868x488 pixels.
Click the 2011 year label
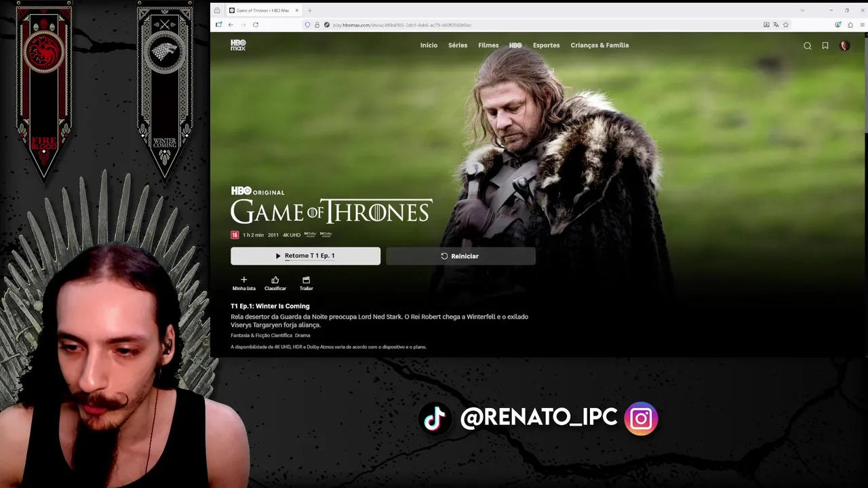pyautogui.click(x=273, y=235)
